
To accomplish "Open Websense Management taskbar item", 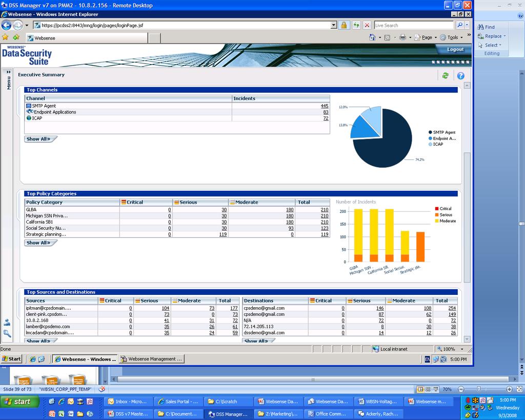I will coord(152,359).
